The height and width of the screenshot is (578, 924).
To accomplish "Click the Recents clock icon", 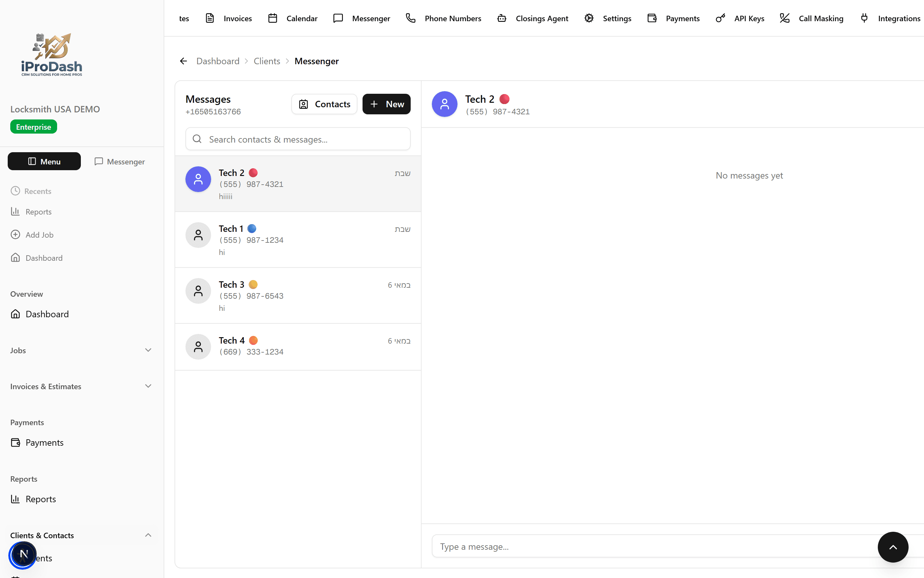I will click(15, 190).
